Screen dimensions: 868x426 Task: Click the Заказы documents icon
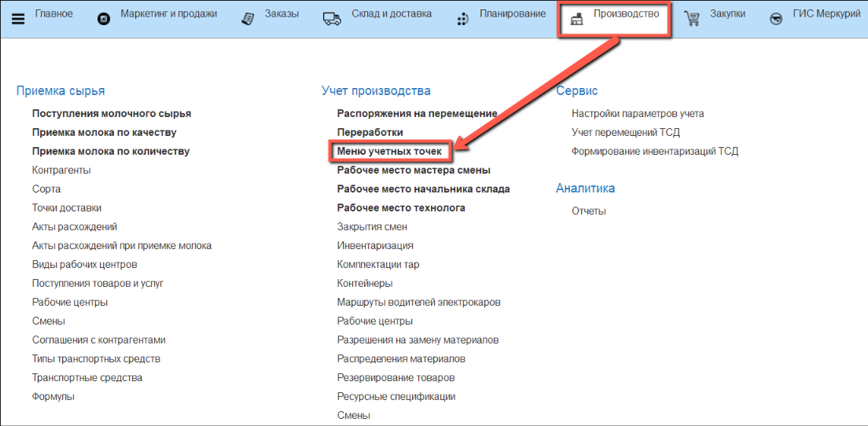pos(248,19)
